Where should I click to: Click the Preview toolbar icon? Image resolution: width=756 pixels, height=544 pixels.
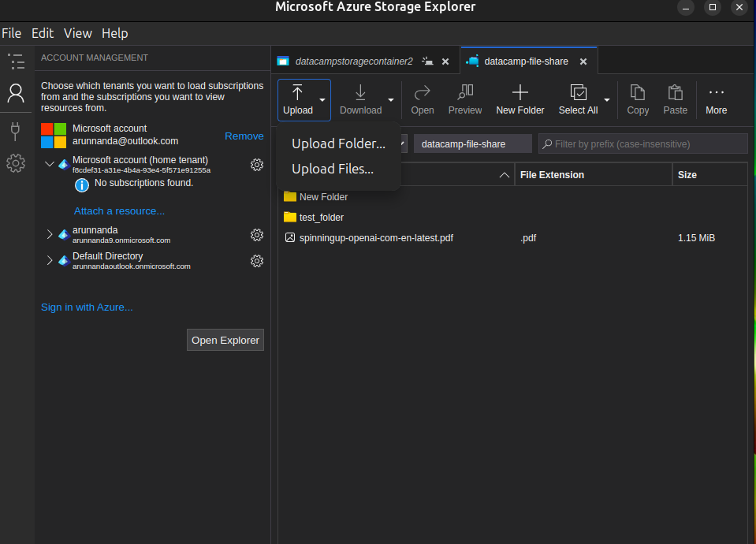(x=464, y=100)
